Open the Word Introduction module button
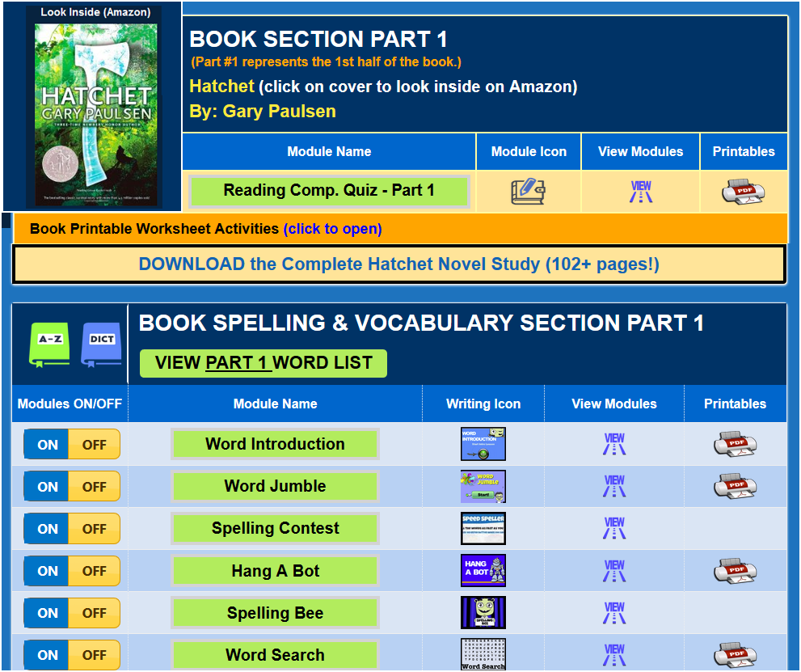 [x=275, y=444]
